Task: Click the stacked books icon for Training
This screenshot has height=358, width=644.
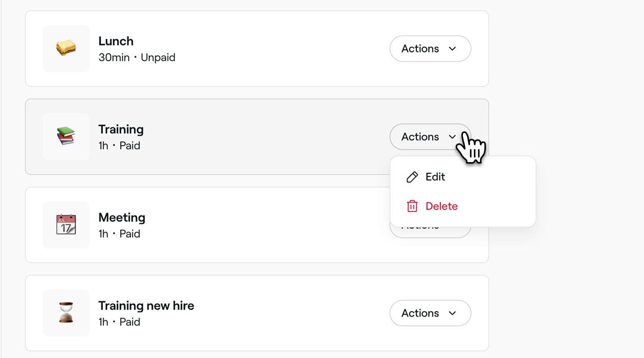Action: (66, 136)
